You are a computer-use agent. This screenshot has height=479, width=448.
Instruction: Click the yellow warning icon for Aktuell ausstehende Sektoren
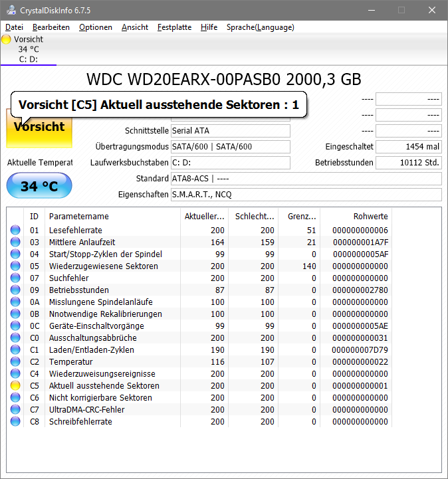point(15,385)
